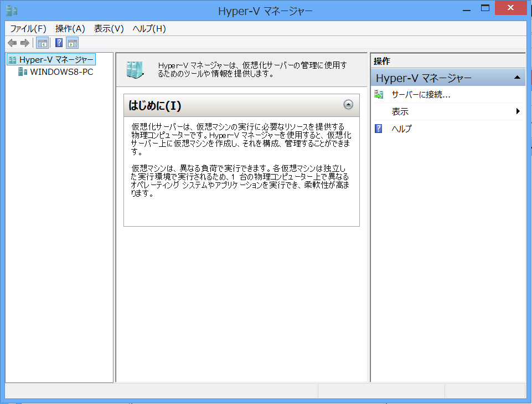Open the 表示(V) menu
The image size is (532, 404).
109,29
